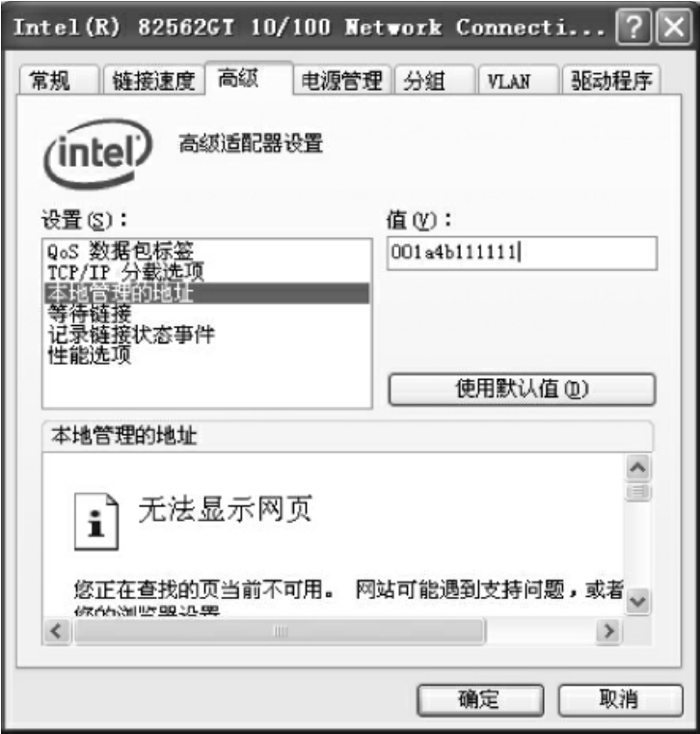Screen dimensions: 700x734
Task: Switch to the 电源管理 tab
Action: (342, 80)
